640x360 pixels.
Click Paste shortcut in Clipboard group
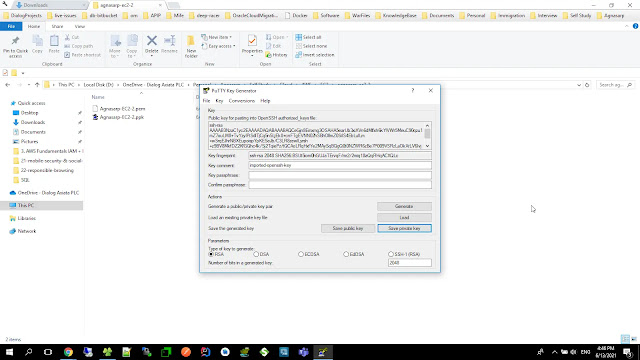pos(82,55)
